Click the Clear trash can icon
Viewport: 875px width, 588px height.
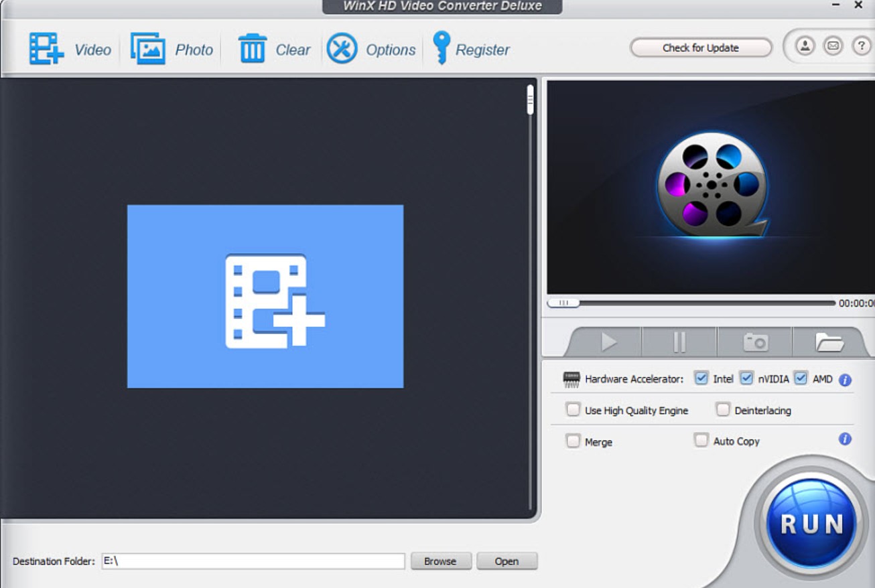point(253,49)
